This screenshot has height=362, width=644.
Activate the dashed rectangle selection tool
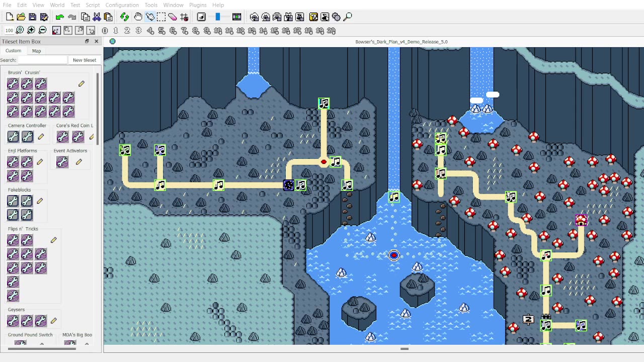click(x=161, y=17)
